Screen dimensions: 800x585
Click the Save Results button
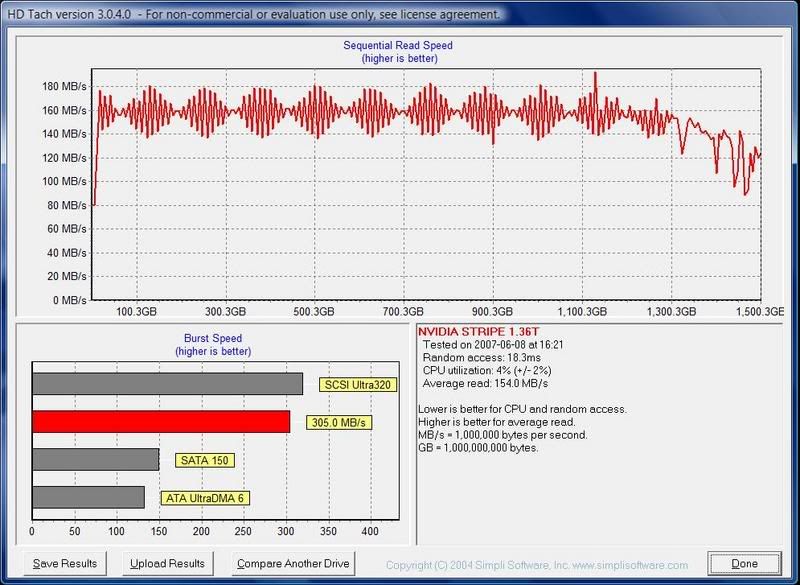pos(65,563)
